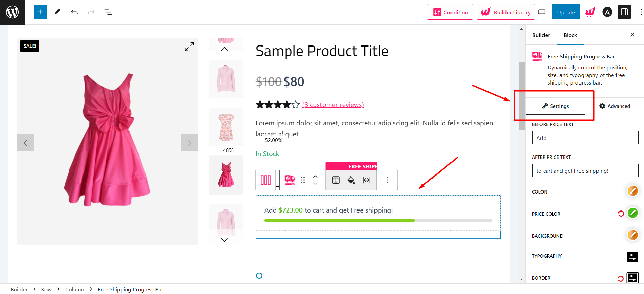Click inside the Before Price Text field
This screenshot has width=644, height=294.
coord(585,137)
